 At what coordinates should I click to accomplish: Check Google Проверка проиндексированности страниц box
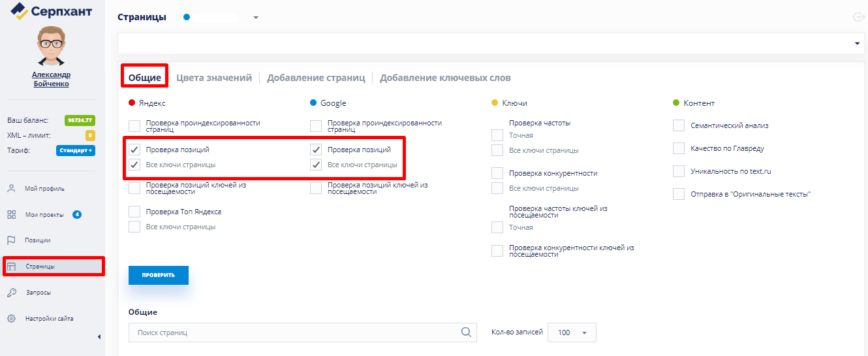click(x=316, y=126)
